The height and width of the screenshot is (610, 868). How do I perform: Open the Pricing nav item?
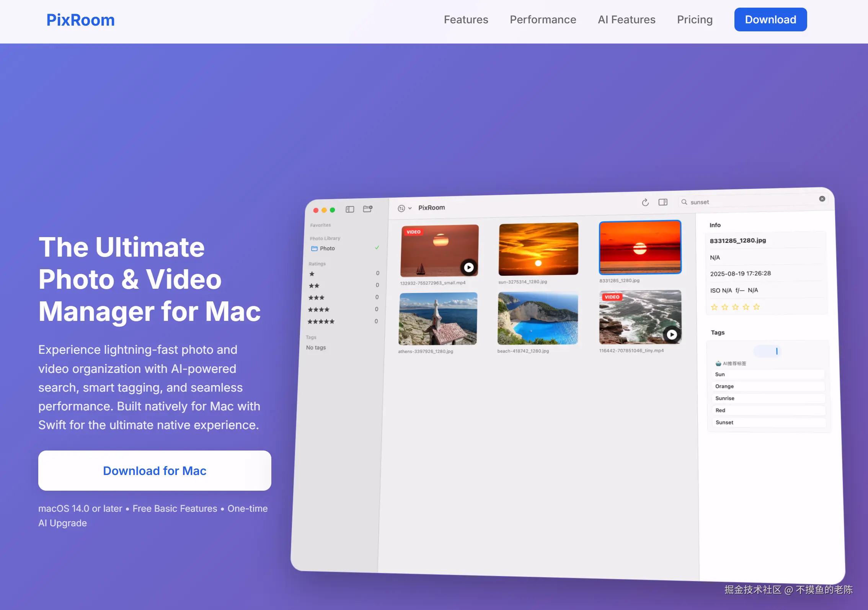[694, 20]
